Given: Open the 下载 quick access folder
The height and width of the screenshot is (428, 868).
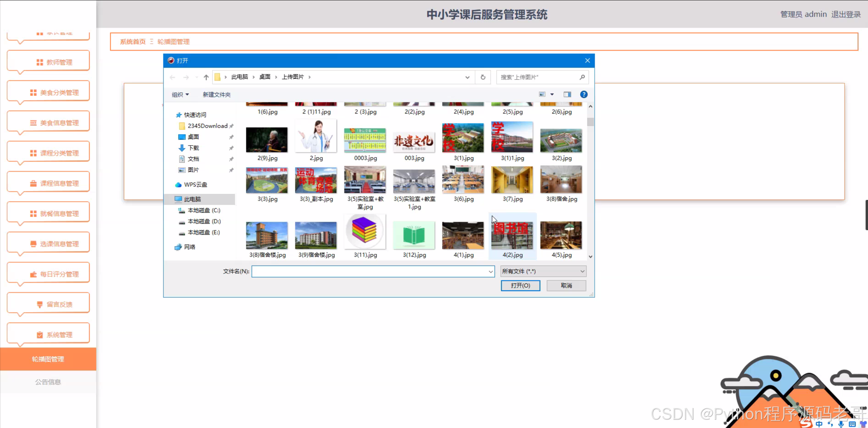Looking at the screenshot, I should [x=193, y=148].
